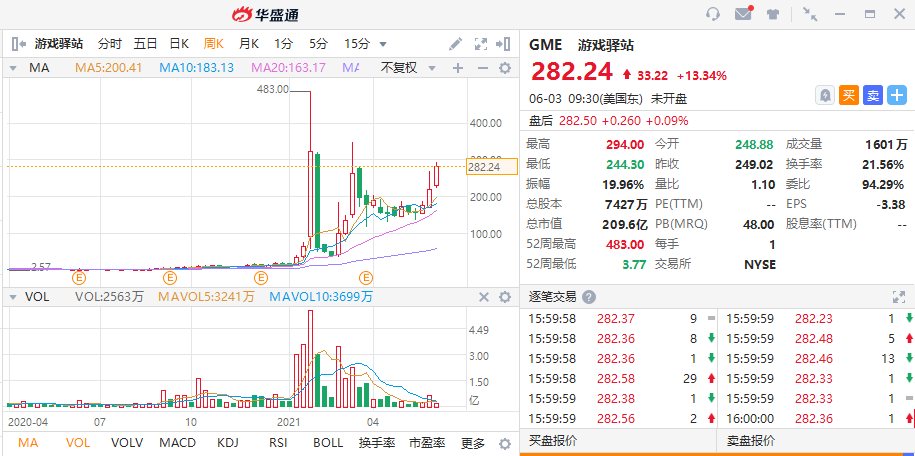Expand the VOL indicator dropdown arrow
The height and width of the screenshot is (456, 915).
12,297
